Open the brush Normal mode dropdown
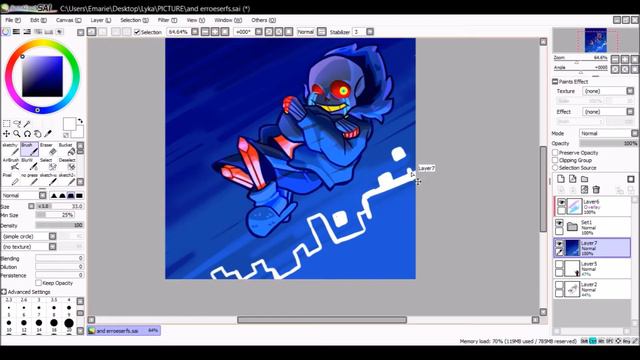 pos(42,195)
